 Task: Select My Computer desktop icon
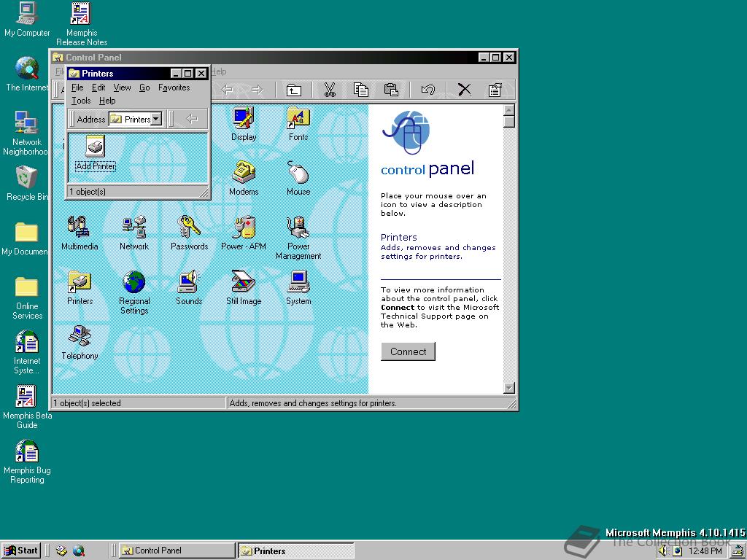(x=27, y=20)
